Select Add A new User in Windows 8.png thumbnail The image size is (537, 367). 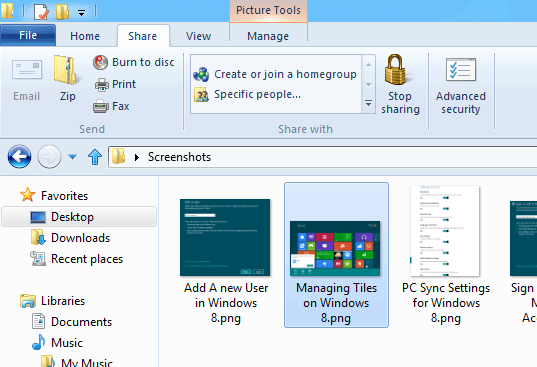point(225,238)
